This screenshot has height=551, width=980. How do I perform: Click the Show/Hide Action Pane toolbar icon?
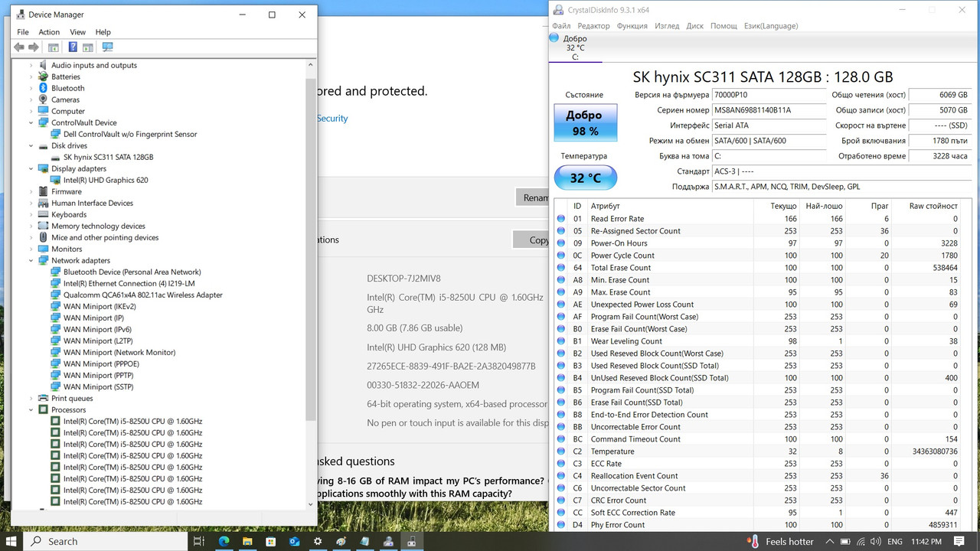coord(88,47)
